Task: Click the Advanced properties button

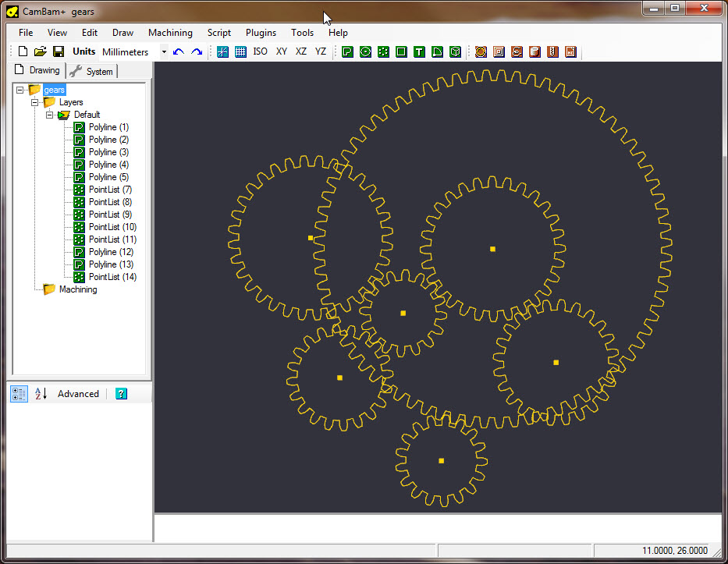Action: click(x=78, y=394)
